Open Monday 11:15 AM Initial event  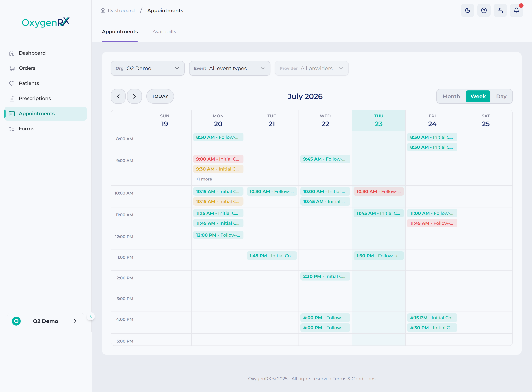click(x=218, y=213)
